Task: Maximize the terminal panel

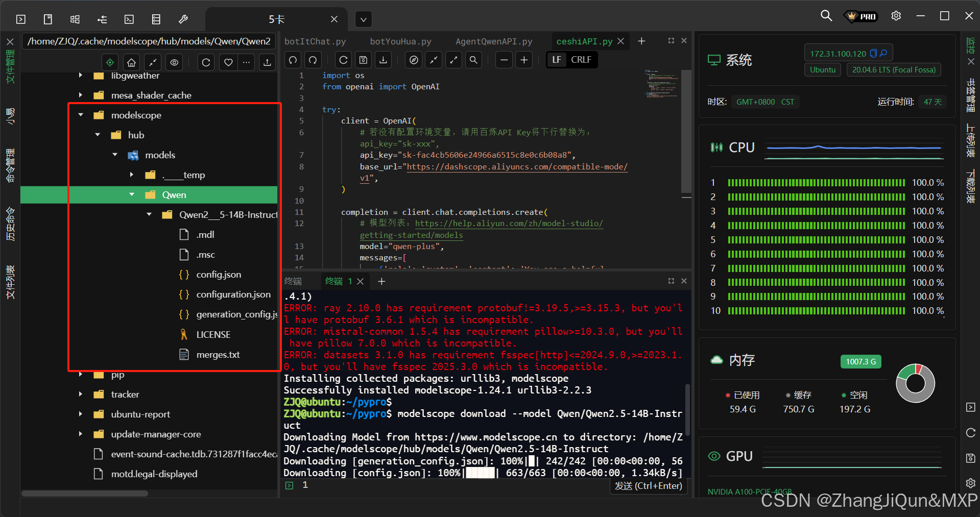Action: point(671,281)
